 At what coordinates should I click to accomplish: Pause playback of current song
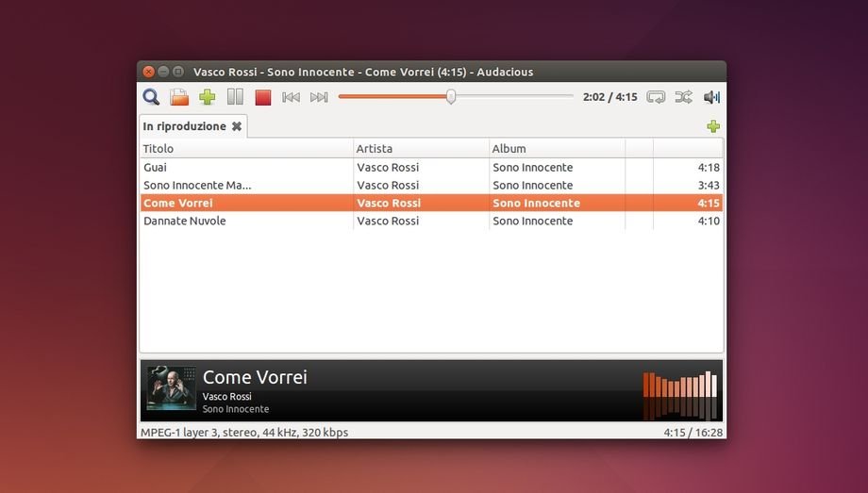[235, 97]
